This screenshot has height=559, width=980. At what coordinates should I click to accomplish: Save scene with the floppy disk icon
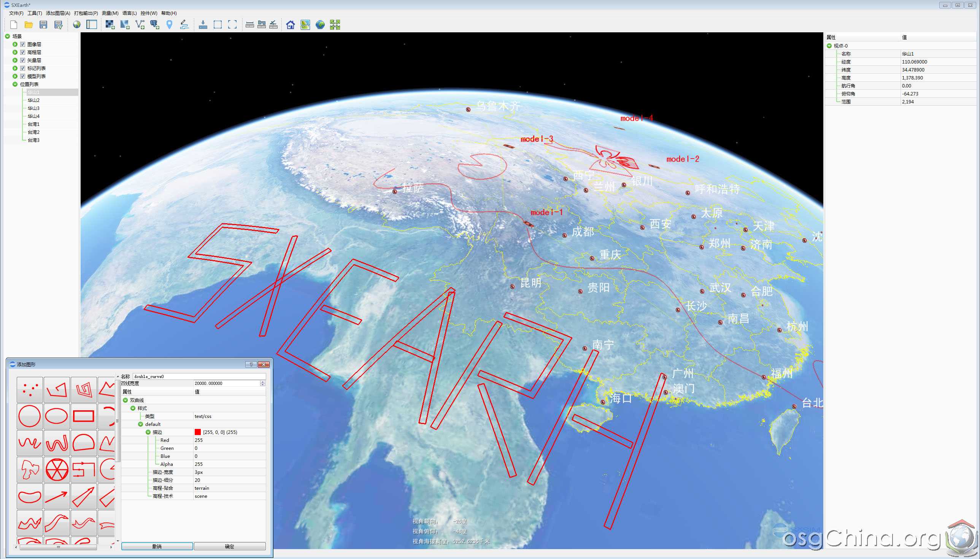[43, 25]
